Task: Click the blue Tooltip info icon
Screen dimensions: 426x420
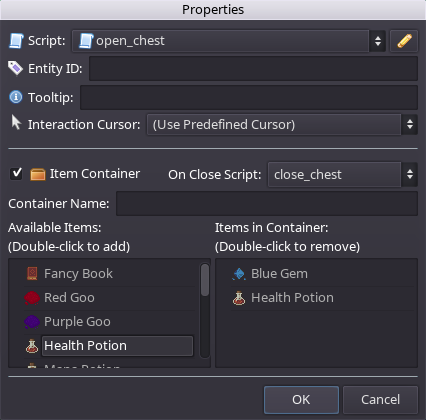Action: (16, 97)
